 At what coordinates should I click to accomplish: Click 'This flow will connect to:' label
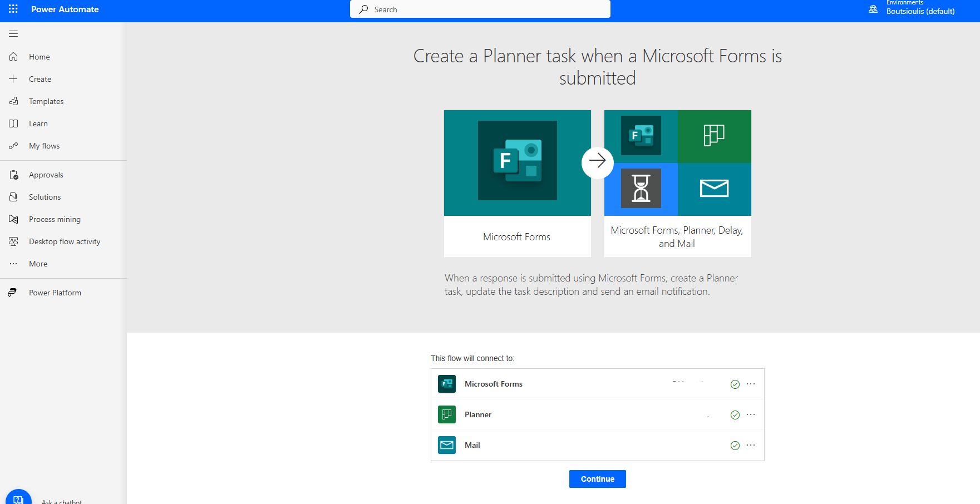coord(472,358)
